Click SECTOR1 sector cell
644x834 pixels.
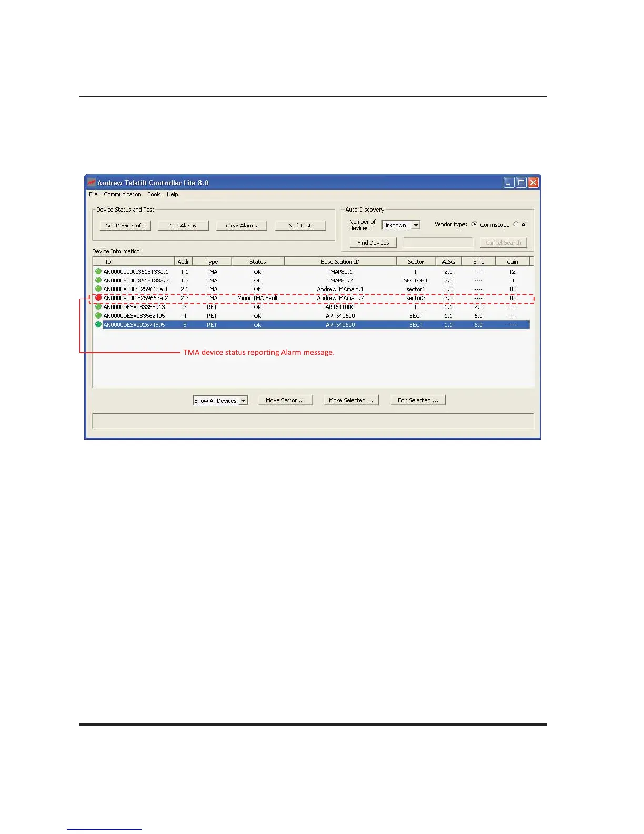coord(416,280)
